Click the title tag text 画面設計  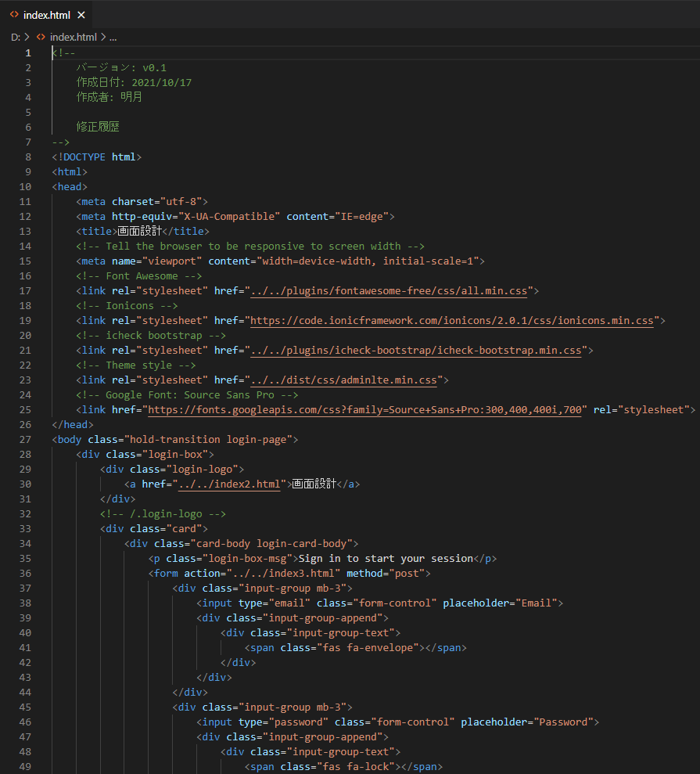point(139,231)
